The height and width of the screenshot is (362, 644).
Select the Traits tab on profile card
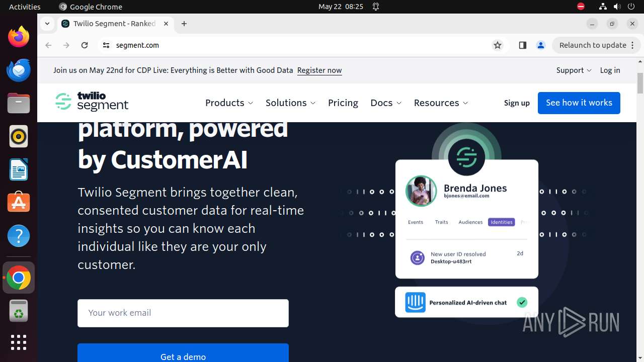(441, 222)
